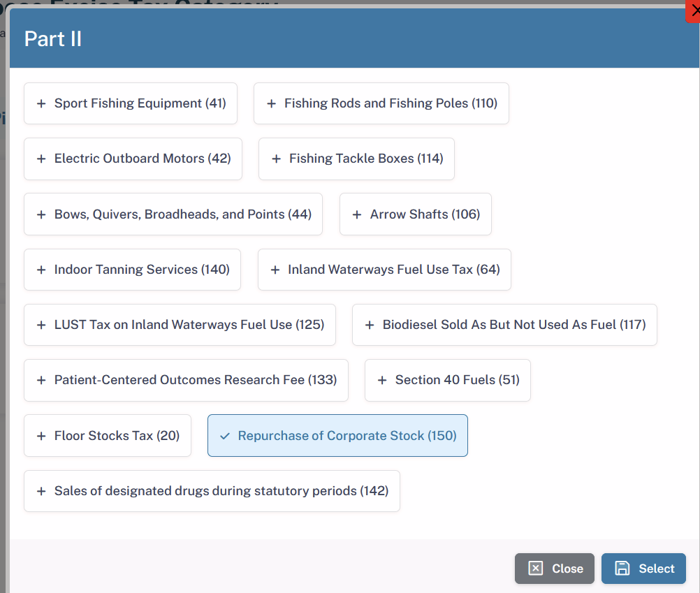Select LUST Tax on Inland Waterways Fuel Use (125)
The width and height of the screenshot is (700, 593).
click(180, 325)
